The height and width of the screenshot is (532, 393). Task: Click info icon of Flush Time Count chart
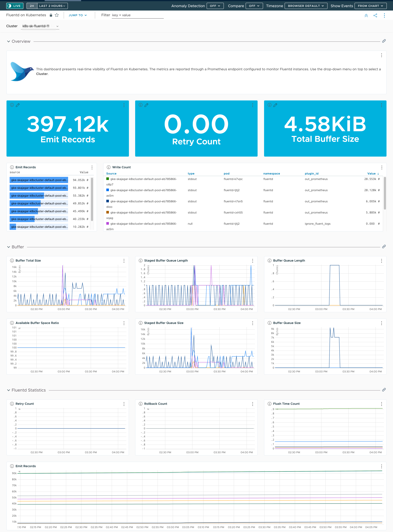click(x=270, y=404)
